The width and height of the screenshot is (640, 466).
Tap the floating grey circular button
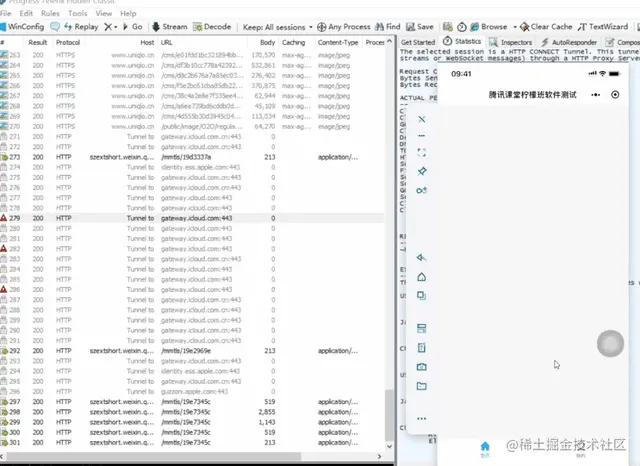(610, 344)
